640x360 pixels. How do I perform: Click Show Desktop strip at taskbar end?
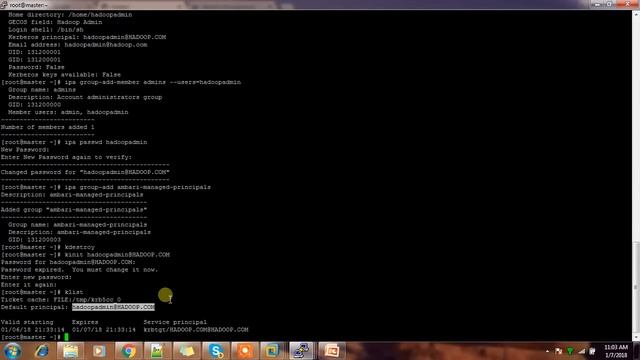pyautogui.click(x=637, y=351)
